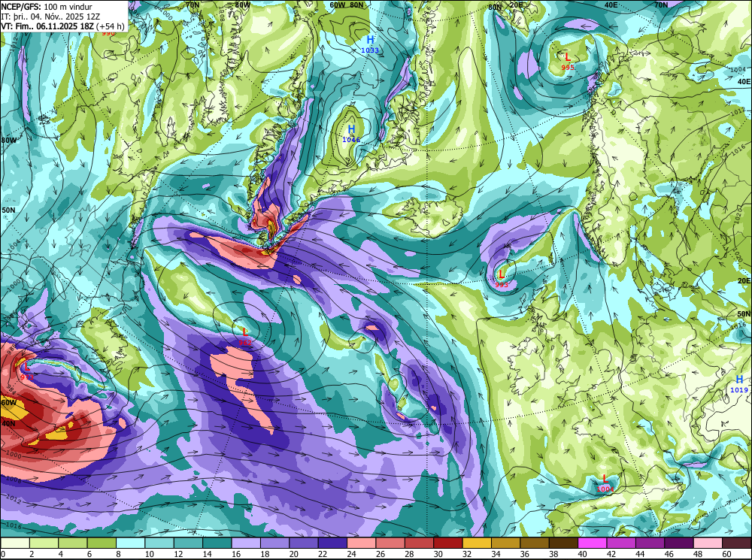
Task: Click the 28–30 red legend swatch
Action: point(420,543)
